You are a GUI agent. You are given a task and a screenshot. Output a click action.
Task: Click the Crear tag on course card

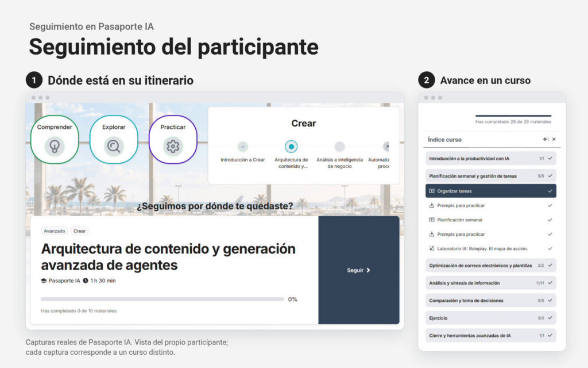tap(79, 231)
